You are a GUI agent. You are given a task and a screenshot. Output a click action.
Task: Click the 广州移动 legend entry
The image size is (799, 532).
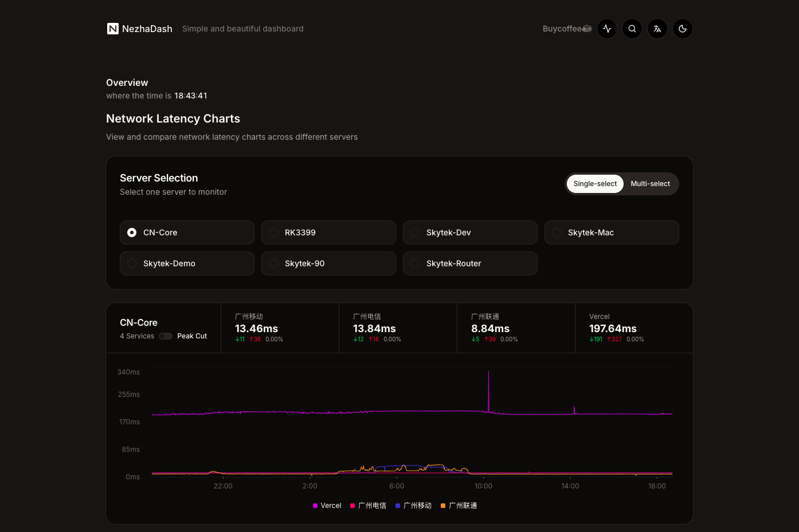click(413, 506)
